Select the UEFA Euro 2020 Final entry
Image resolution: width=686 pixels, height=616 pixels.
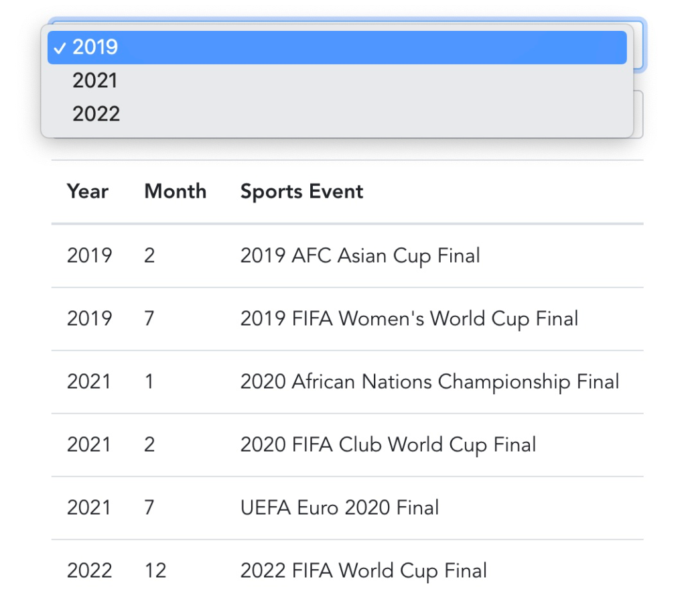(x=340, y=507)
